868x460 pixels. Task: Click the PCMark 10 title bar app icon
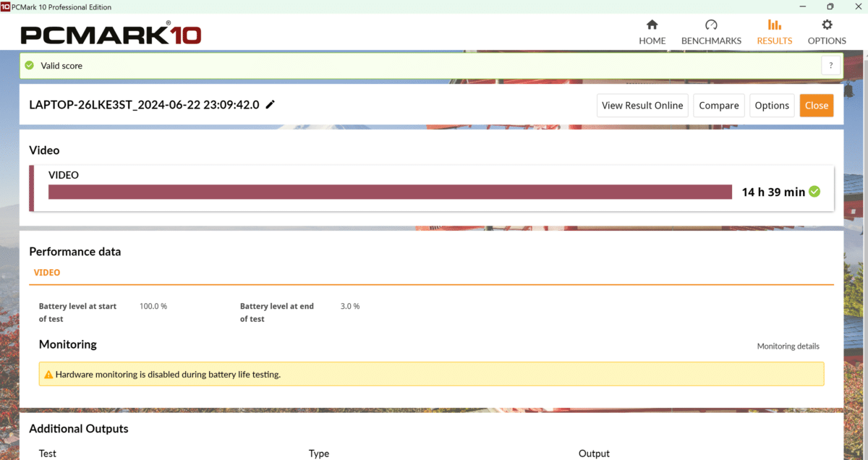coord(5,7)
